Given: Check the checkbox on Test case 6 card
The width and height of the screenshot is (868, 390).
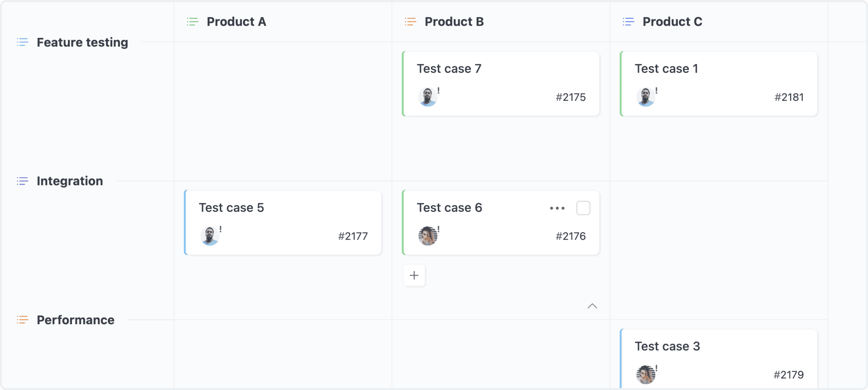Looking at the screenshot, I should (583, 208).
